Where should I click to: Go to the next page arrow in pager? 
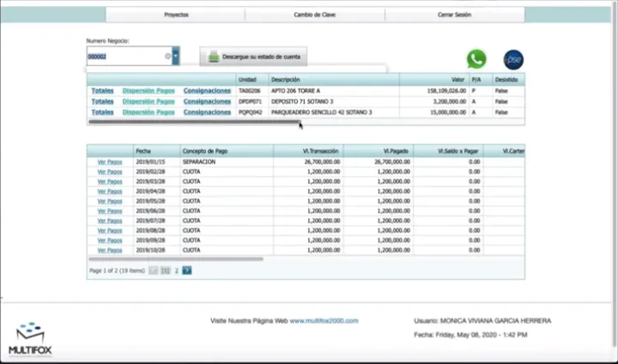187,270
